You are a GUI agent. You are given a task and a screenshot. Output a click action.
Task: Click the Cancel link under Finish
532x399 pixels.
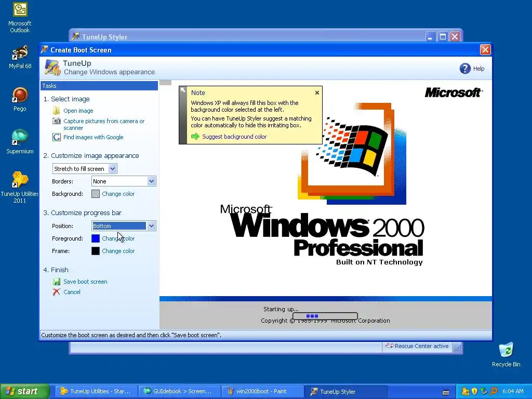point(72,292)
